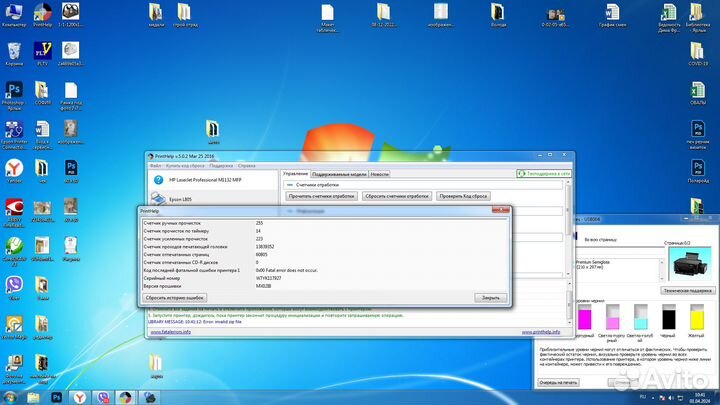Switch to Yandex browser in taskbar
The height and width of the screenshot is (405, 720).
click(80, 397)
